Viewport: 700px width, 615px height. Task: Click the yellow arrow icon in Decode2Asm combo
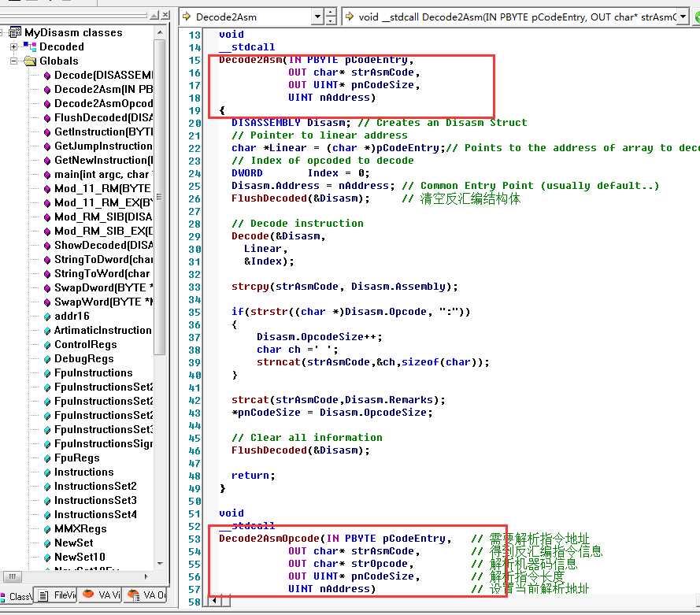[x=186, y=17]
